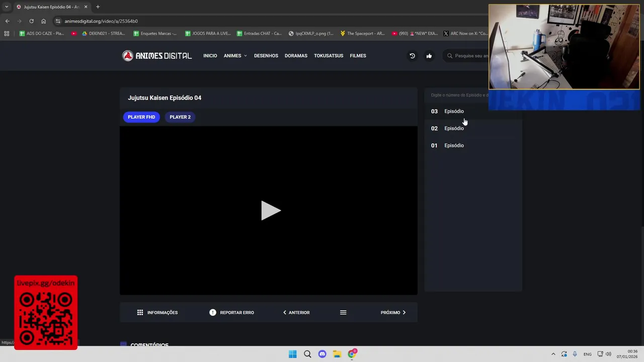This screenshot has width=644, height=362.
Task: Open the watch history clock icon
Action: coord(412,56)
